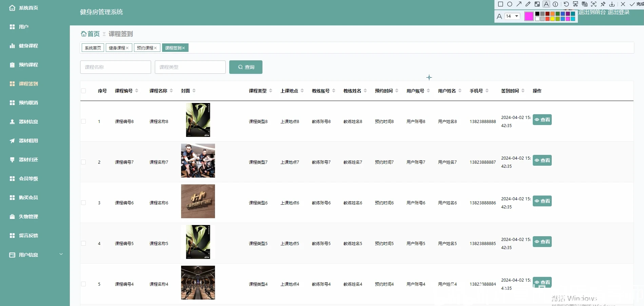Click the 查询 search button
The height and width of the screenshot is (306, 644).
pyautogui.click(x=246, y=67)
